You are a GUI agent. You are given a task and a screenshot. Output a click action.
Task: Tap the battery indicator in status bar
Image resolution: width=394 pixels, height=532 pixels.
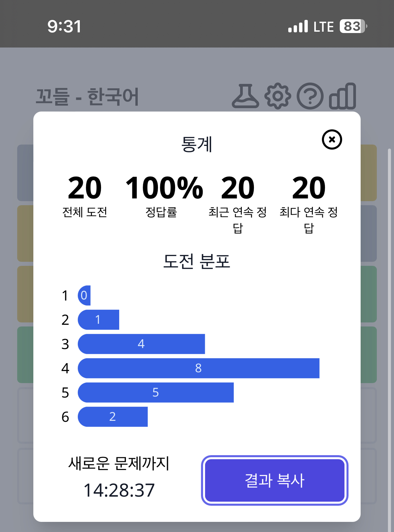(353, 26)
